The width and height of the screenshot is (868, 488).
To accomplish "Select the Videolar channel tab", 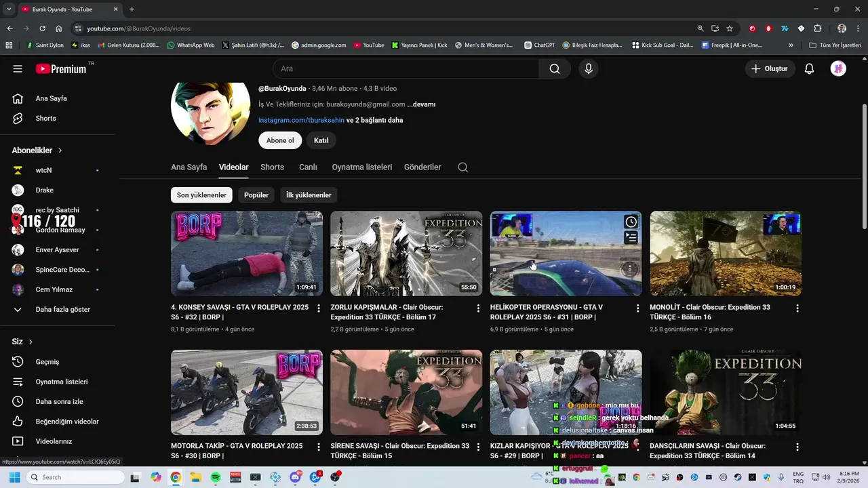I will click(x=233, y=167).
